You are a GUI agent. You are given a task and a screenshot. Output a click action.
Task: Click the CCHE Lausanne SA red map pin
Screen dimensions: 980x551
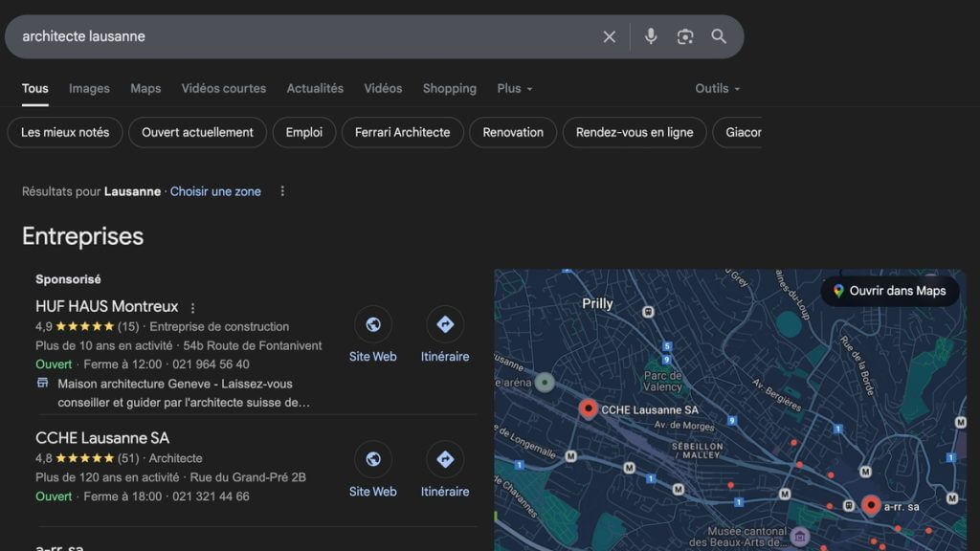click(588, 408)
